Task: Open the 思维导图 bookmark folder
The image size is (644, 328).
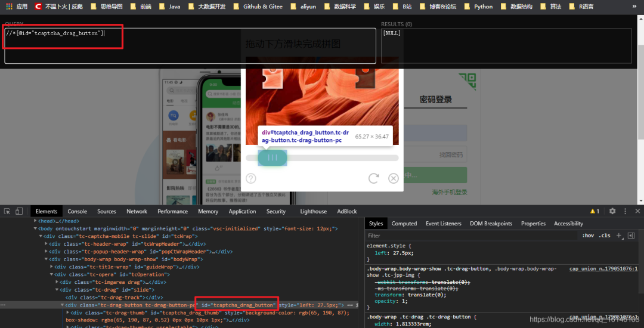Action: click(106, 7)
